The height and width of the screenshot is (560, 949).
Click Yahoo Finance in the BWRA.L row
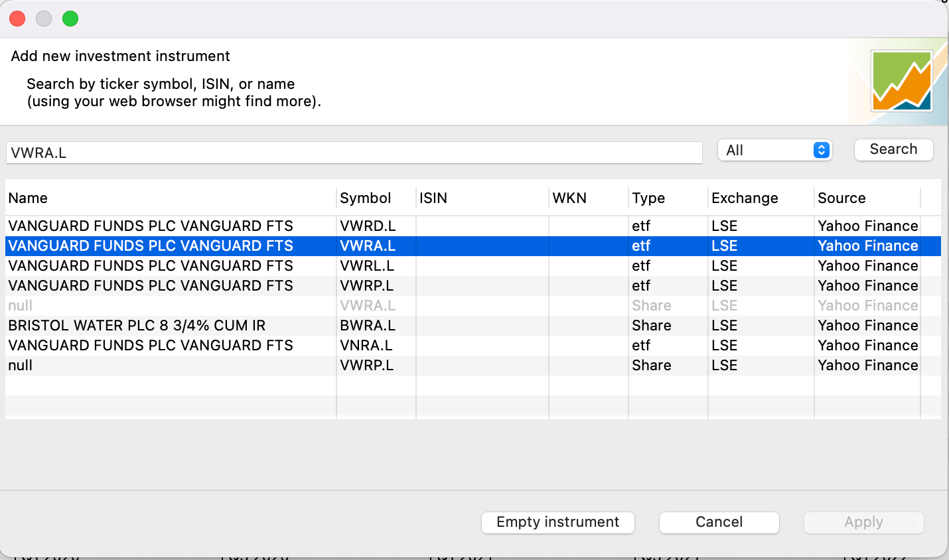868,325
